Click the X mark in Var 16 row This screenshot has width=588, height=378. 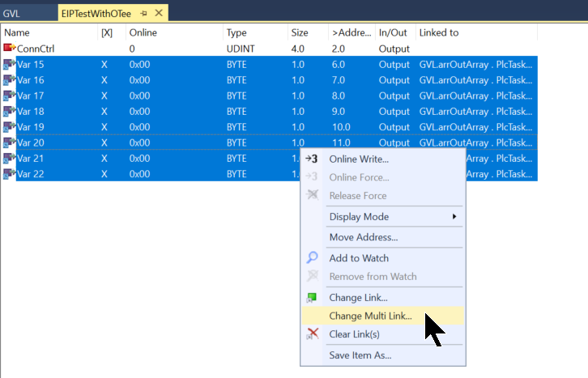click(104, 80)
